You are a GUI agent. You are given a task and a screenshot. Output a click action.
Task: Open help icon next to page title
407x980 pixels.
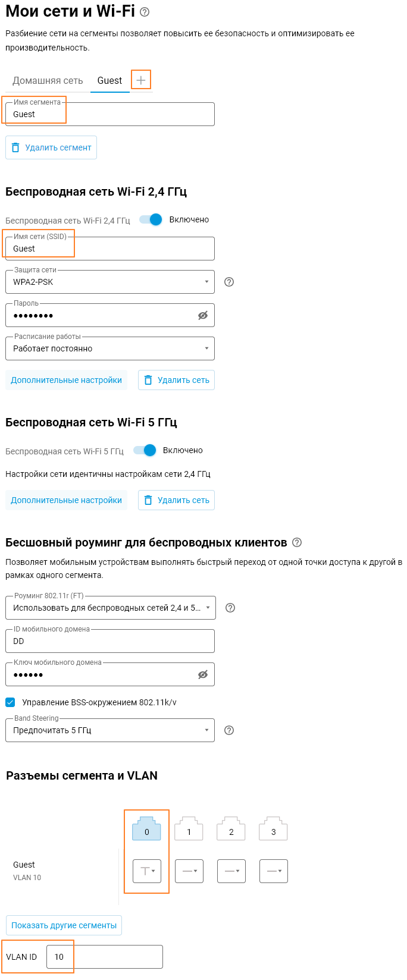(x=145, y=12)
